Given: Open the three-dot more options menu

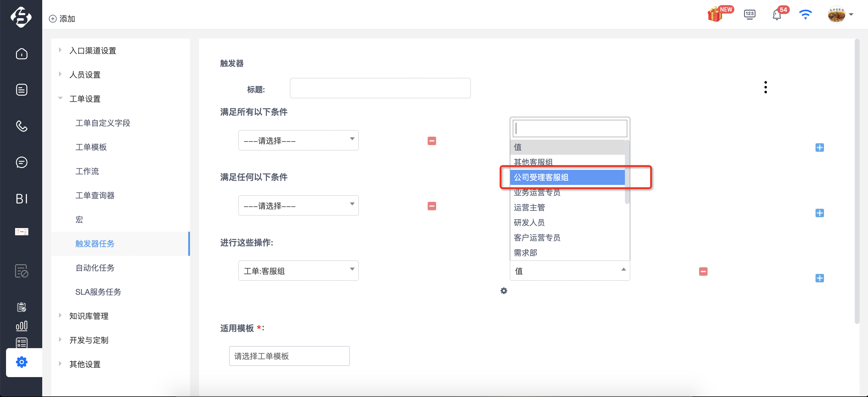Looking at the screenshot, I should click(x=765, y=87).
